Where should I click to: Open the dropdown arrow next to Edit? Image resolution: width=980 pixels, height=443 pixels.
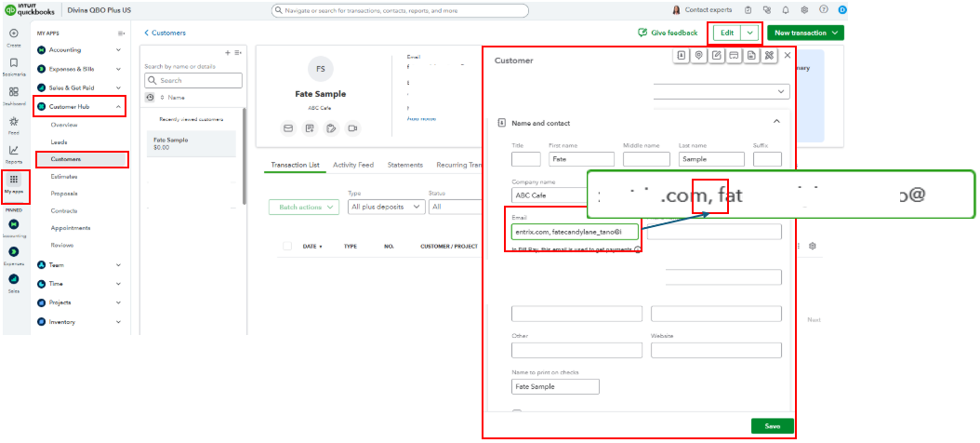tap(750, 33)
